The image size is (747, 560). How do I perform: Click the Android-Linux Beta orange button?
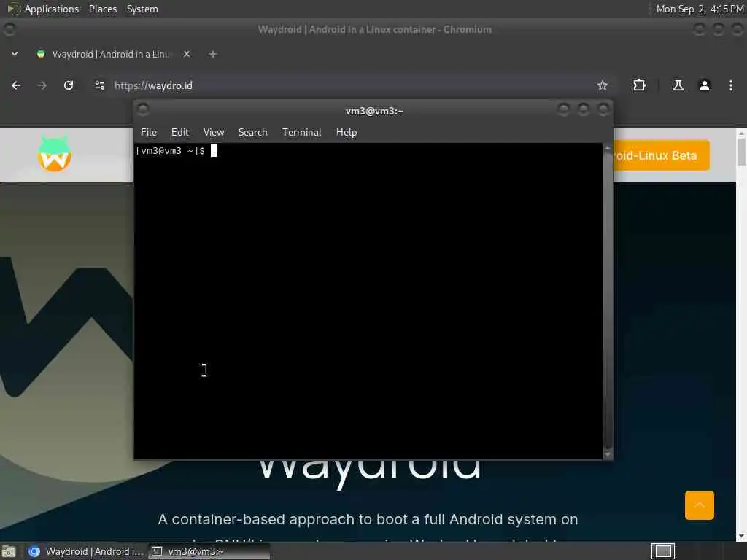[661, 155]
